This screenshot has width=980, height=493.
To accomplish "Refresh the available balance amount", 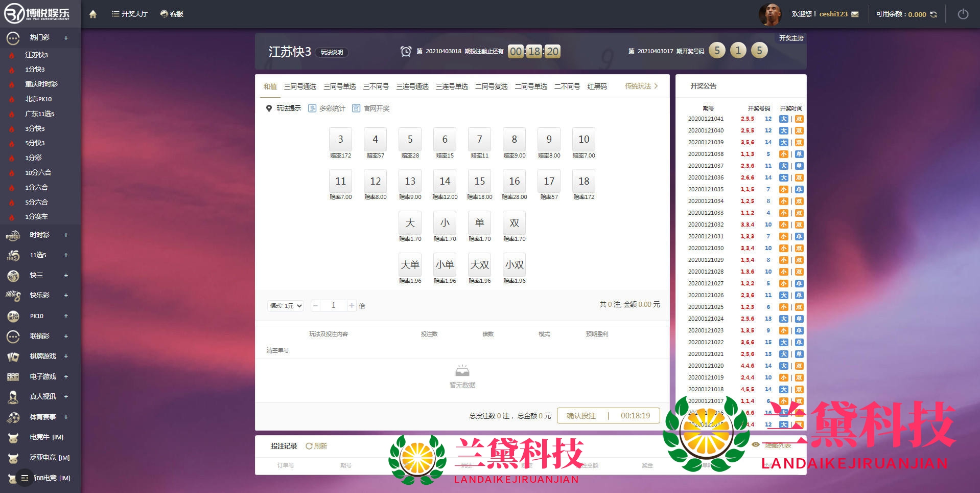I will pyautogui.click(x=934, y=14).
